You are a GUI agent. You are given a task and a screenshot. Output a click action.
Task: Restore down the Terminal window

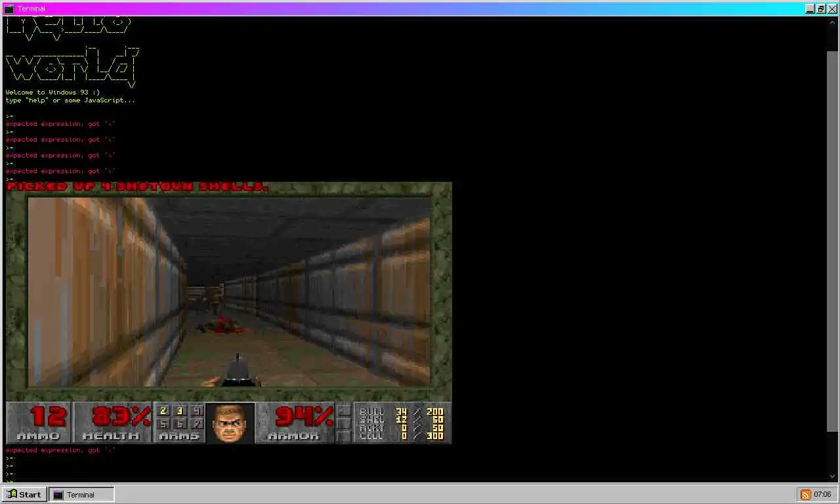click(x=821, y=9)
